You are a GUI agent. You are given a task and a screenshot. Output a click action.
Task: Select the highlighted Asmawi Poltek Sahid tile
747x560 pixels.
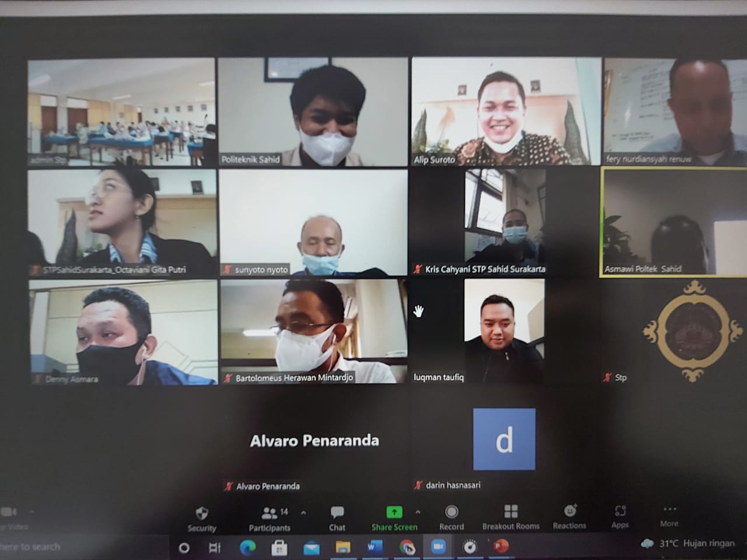(x=674, y=222)
